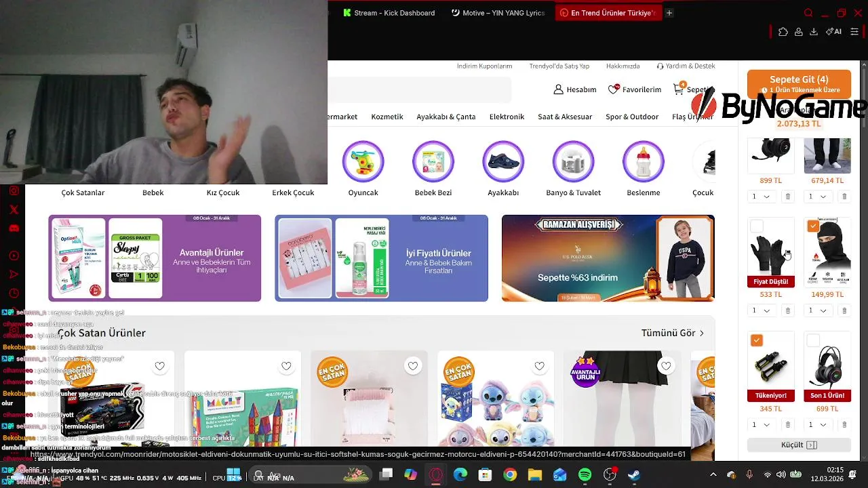Open the Ramazan Alışverişi banner
This screenshot has width=868, height=488.
[608, 258]
